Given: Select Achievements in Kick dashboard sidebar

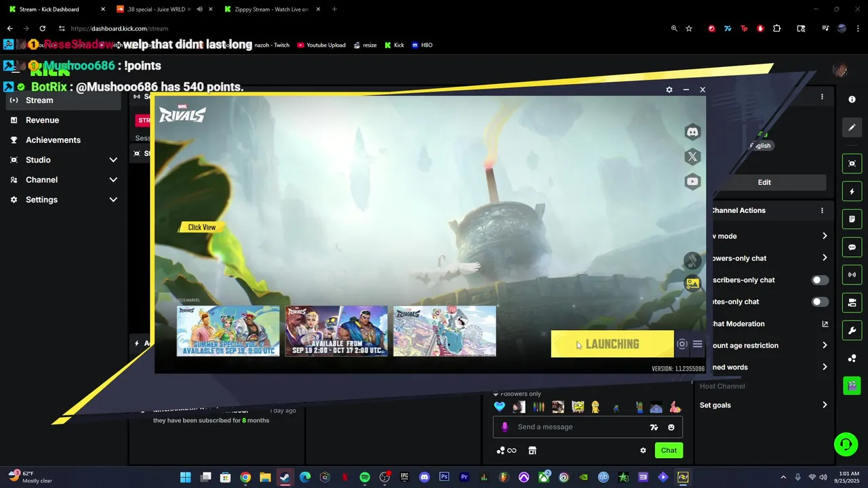Looking at the screenshot, I should click(x=64, y=140).
